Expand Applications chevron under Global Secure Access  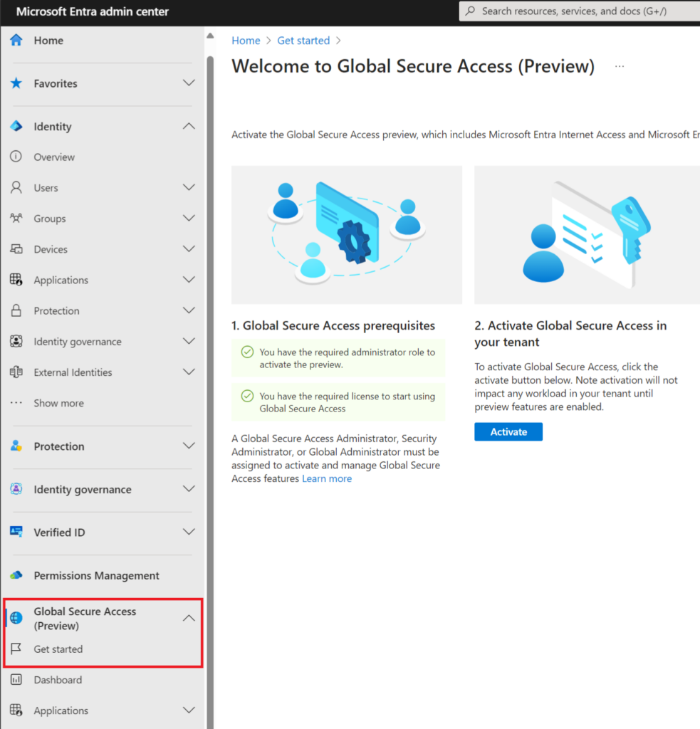(189, 710)
